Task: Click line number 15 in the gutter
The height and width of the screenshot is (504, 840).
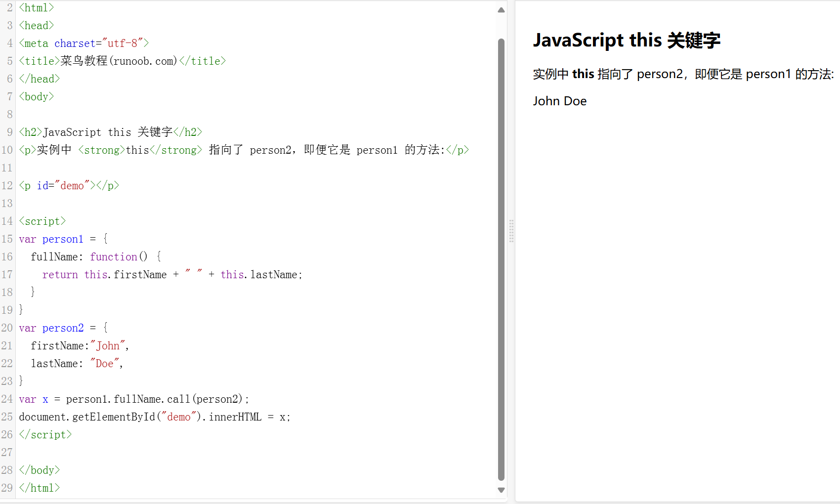Action: click(7, 239)
